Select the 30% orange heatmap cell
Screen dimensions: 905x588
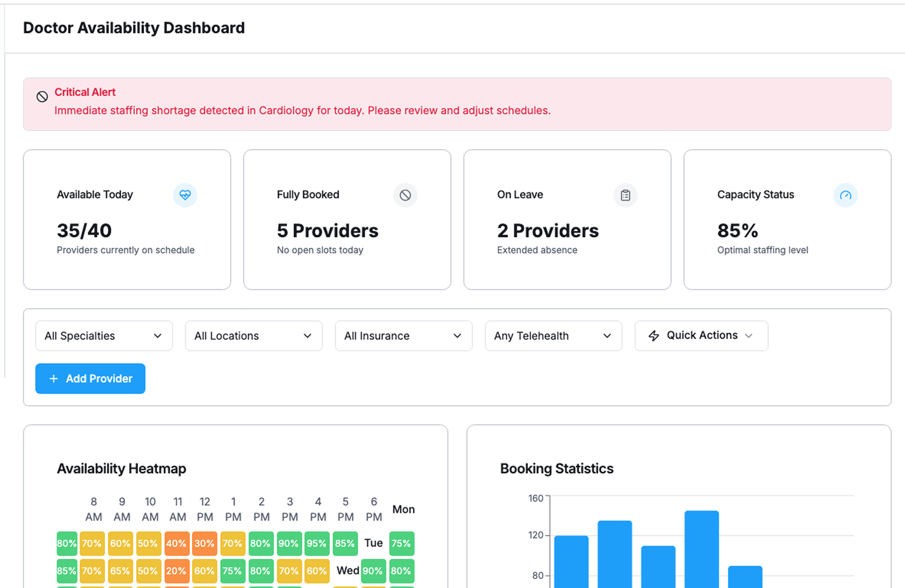click(204, 543)
